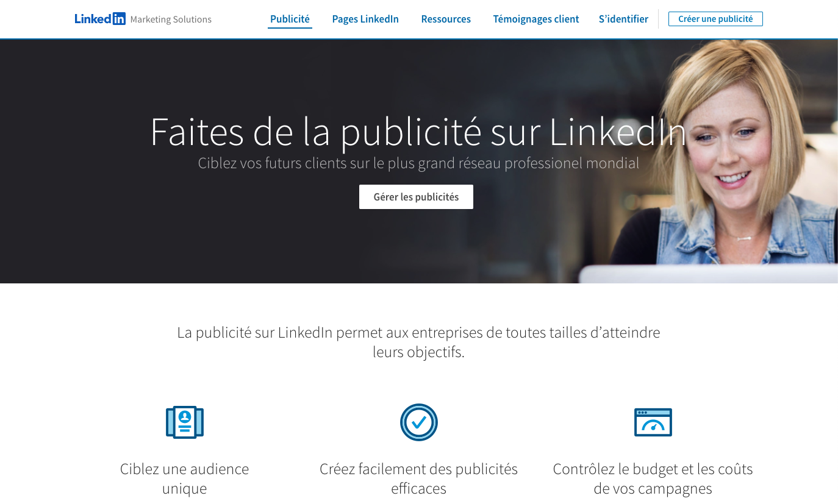Select the 'Faites de la publicité sur LinkedIn' headline
This screenshot has height=504, width=838.
click(418, 131)
